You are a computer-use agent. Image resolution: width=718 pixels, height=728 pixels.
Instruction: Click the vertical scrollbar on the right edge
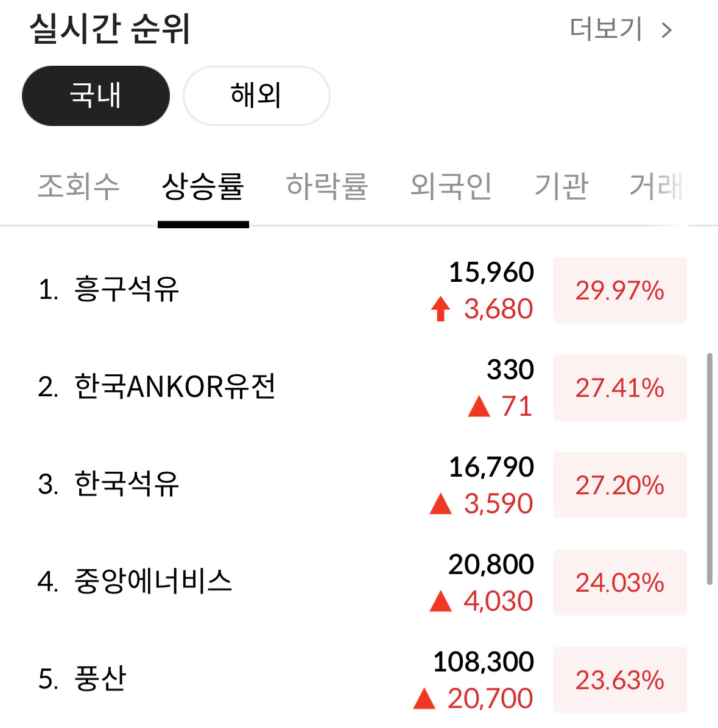(709, 469)
